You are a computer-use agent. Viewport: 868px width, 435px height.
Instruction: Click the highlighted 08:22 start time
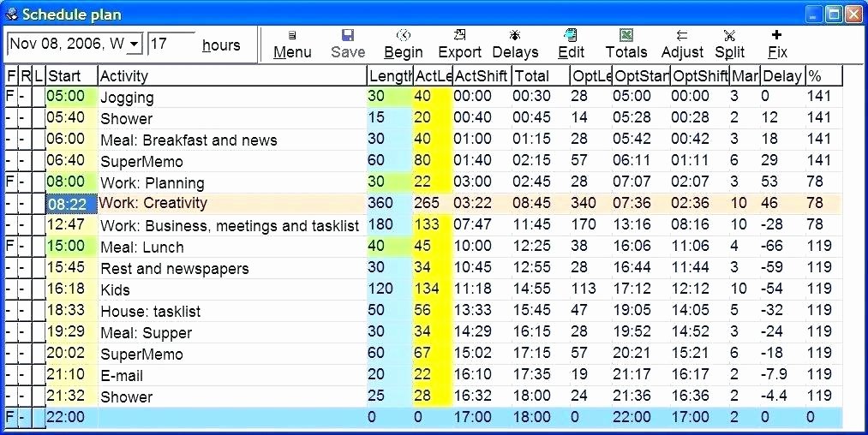(71, 204)
